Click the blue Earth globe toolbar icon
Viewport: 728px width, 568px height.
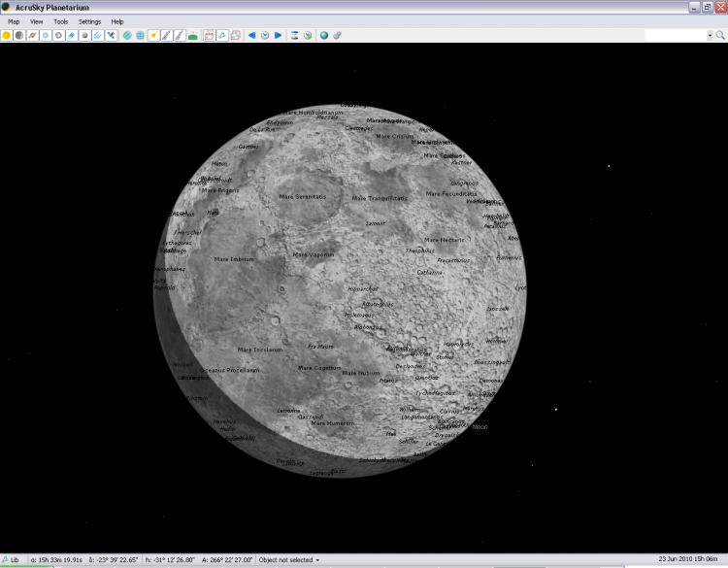coord(323,35)
